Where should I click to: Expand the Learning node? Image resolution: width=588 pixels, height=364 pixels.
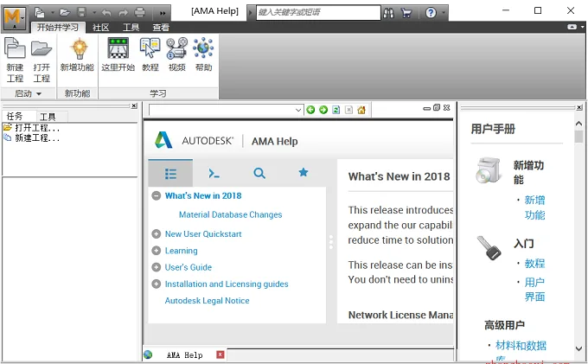156,251
